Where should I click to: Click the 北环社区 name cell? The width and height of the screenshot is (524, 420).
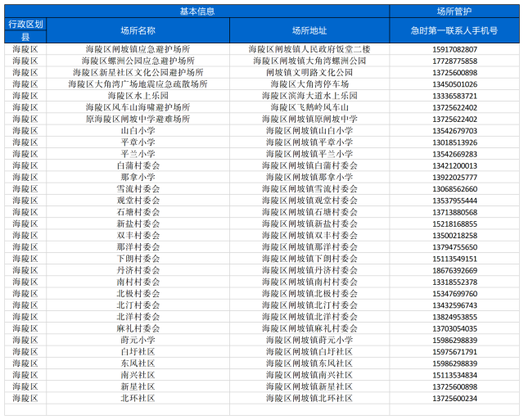coord(138,398)
